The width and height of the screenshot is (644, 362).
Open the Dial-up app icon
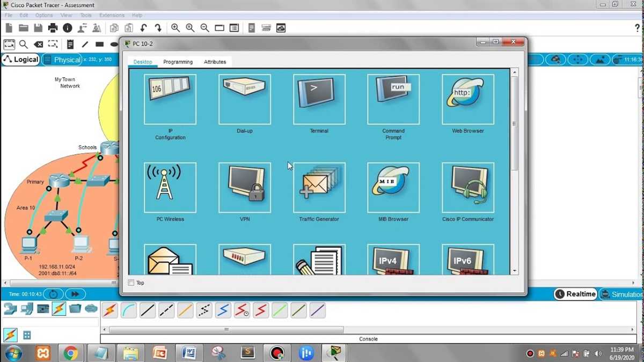[x=245, y=99]
